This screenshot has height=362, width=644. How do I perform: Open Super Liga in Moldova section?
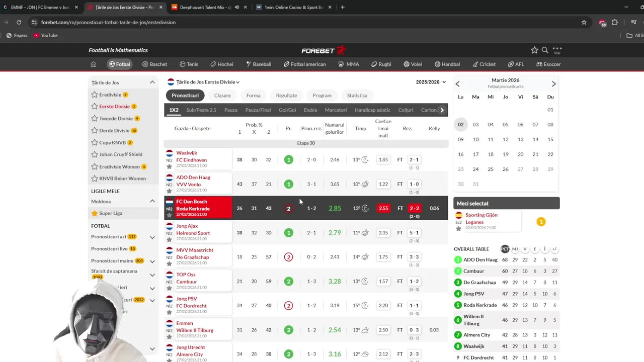(x=111, y=213)
